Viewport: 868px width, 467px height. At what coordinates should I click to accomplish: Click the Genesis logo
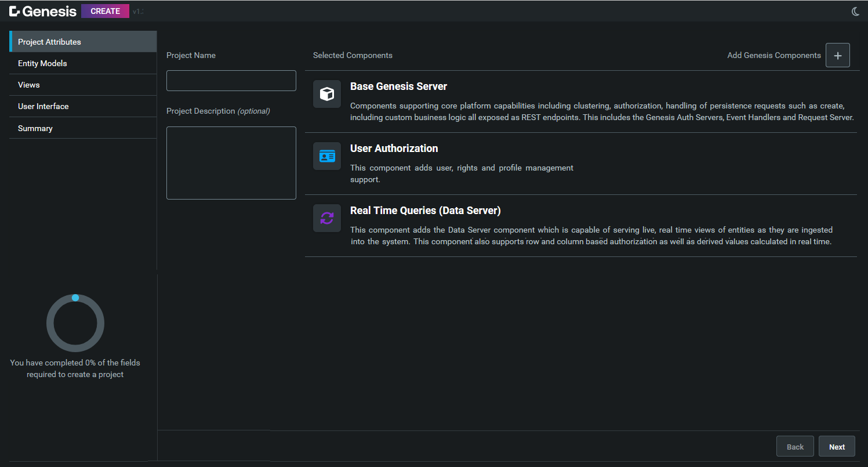(43, 11)
